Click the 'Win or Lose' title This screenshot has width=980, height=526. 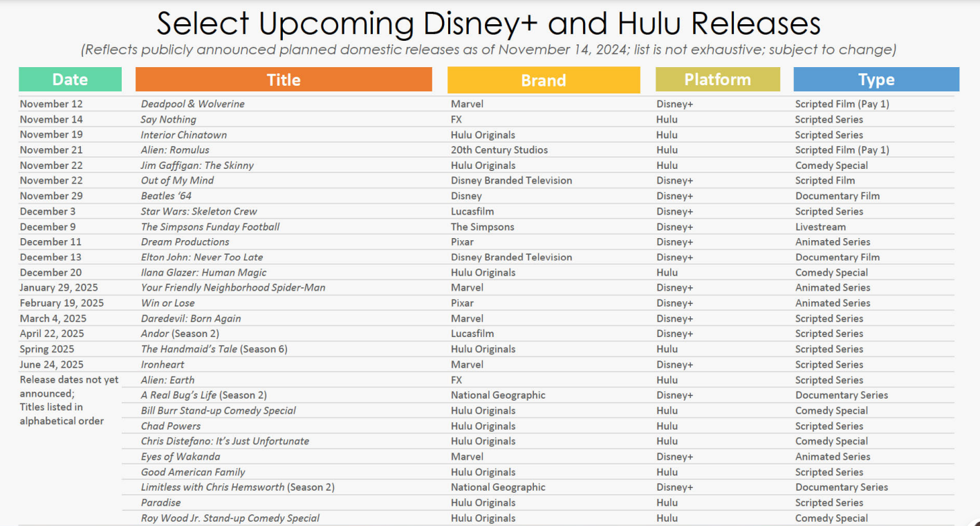(x=168, y=303)
